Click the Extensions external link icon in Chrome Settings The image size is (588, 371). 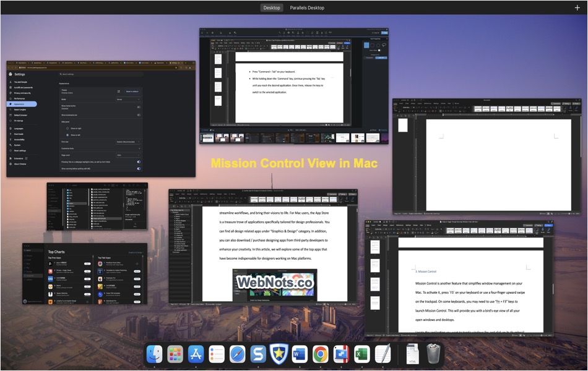[x=26, y=158]
